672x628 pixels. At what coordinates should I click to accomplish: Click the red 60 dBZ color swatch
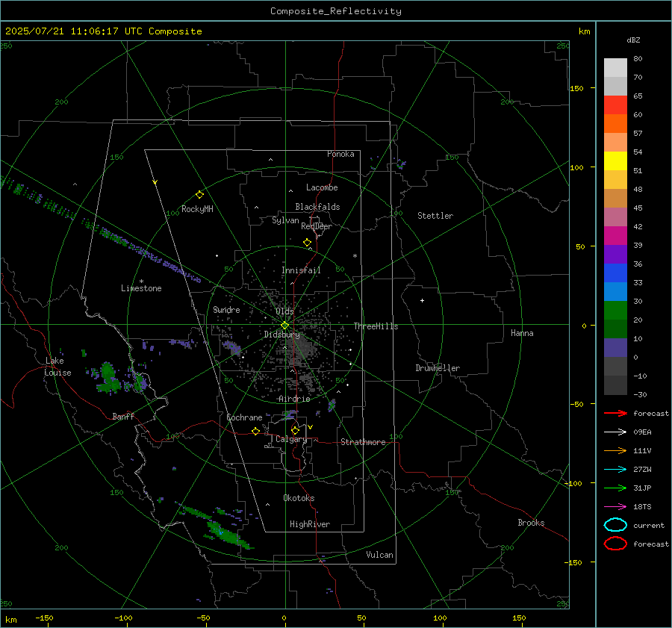tap(615, 105)
